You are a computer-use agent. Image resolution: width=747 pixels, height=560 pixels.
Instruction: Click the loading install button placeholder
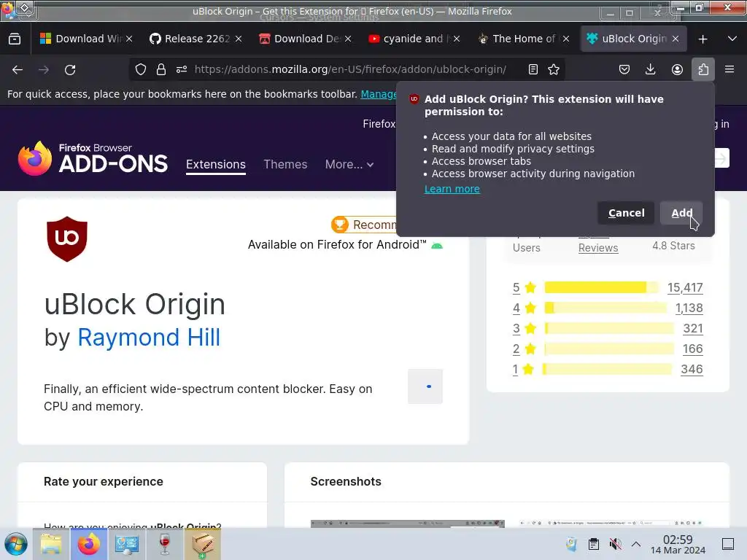[x=425, y=386]
